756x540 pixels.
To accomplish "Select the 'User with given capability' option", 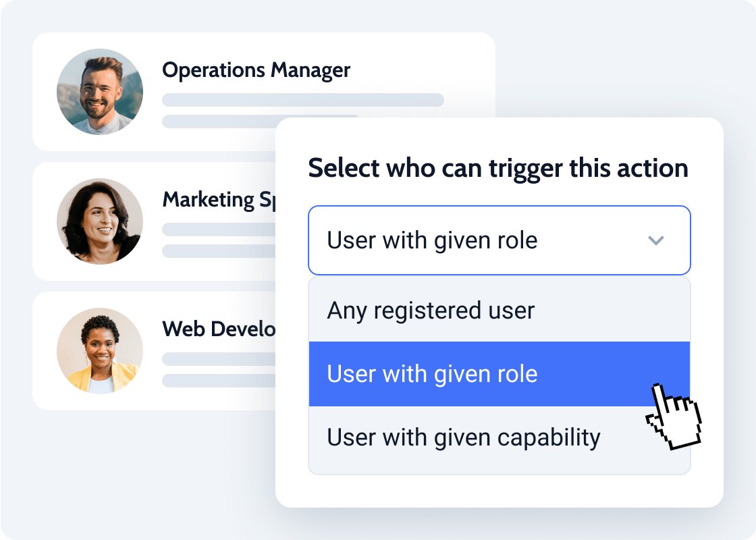I will click(463, 437).
